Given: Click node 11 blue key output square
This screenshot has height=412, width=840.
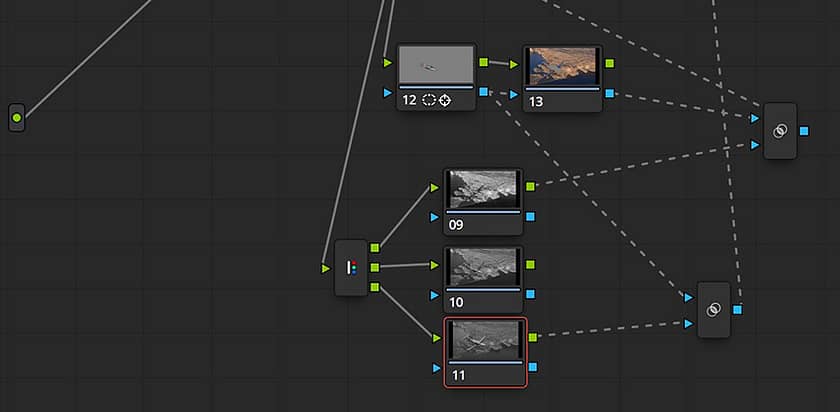Looking at the screenshot, I should tap(532, 367).
